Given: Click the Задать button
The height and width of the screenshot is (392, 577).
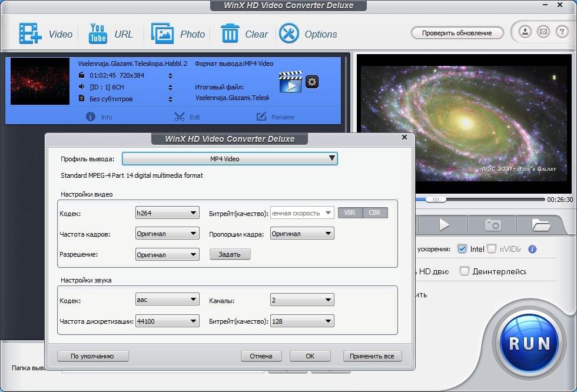Looking at the screenshot, I should coord(230,254).
